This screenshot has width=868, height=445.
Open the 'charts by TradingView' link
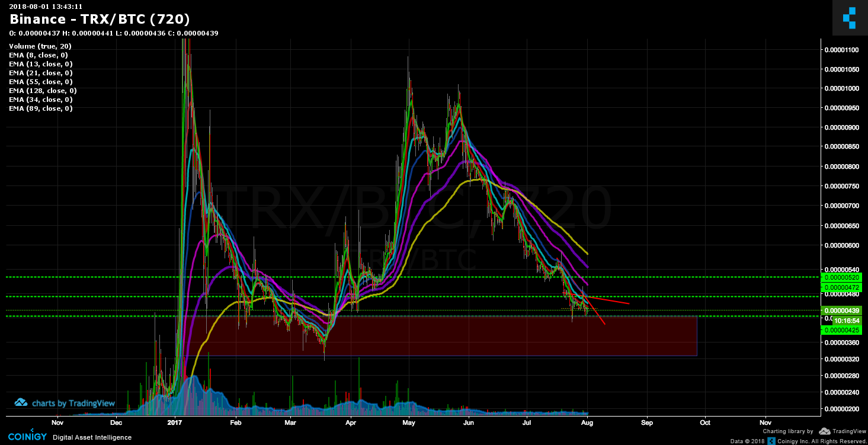(x=73, y=403)
